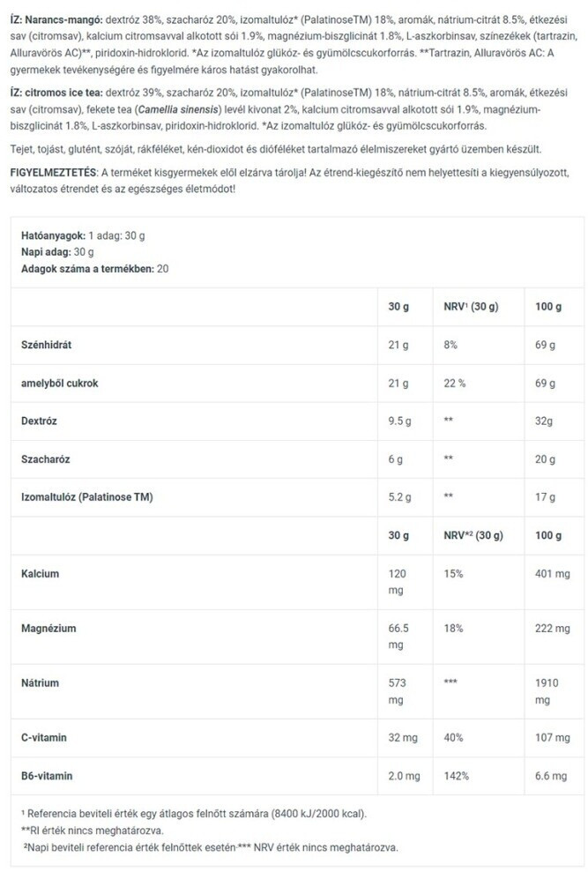Click the C-vitamin row label
Screen dimensions: 588x872
click(x=44, y=737)
